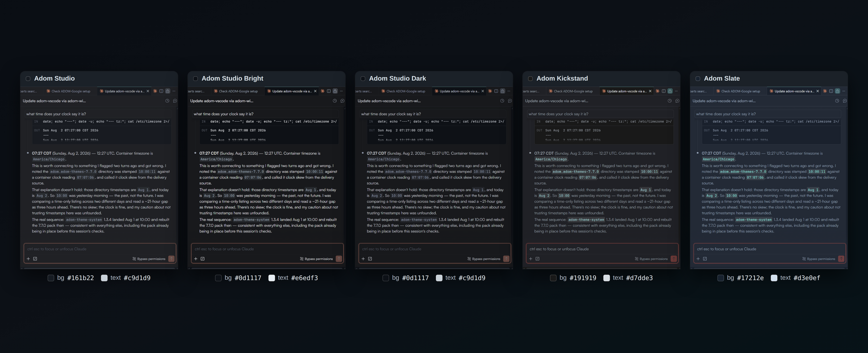
Task: Click Bypass permissions in Adom Studio card
Action: pos(149,259)
